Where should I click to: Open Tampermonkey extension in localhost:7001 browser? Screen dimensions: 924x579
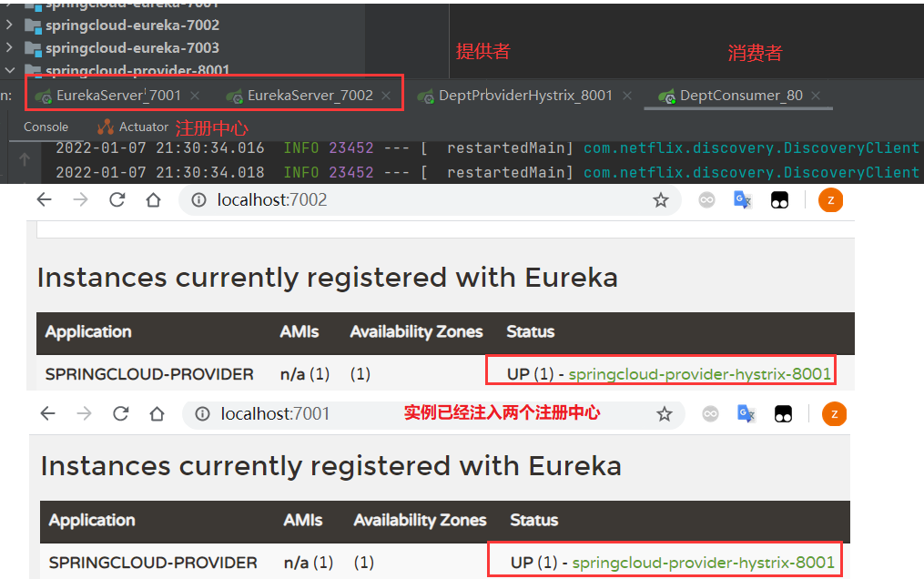783,414
